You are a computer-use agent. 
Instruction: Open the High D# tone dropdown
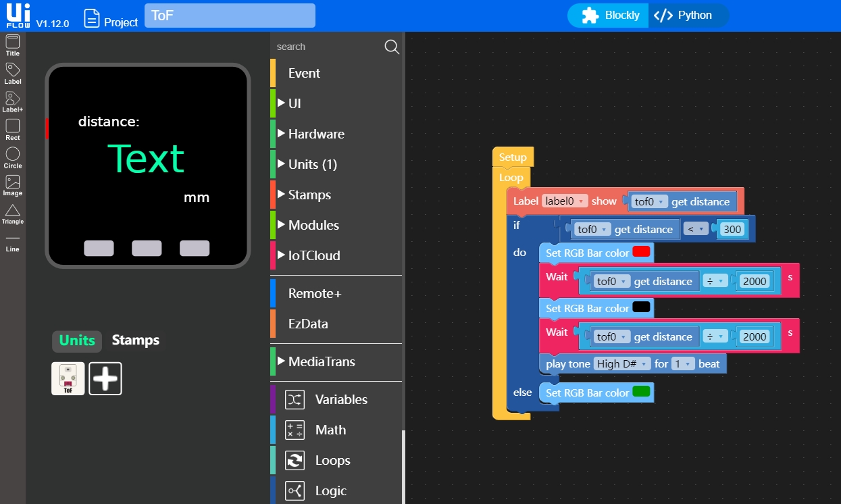[622, 364]
